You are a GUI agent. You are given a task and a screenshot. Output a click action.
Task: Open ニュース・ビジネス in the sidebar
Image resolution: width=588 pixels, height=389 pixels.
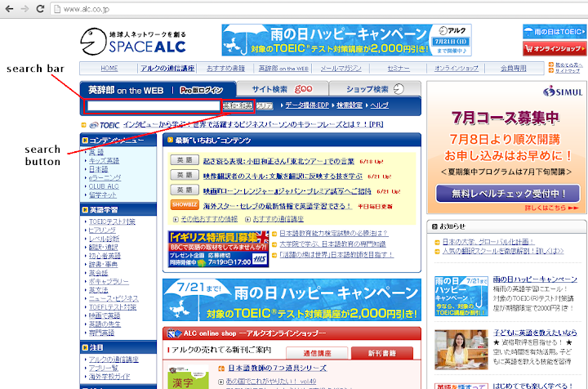[114, 298]
